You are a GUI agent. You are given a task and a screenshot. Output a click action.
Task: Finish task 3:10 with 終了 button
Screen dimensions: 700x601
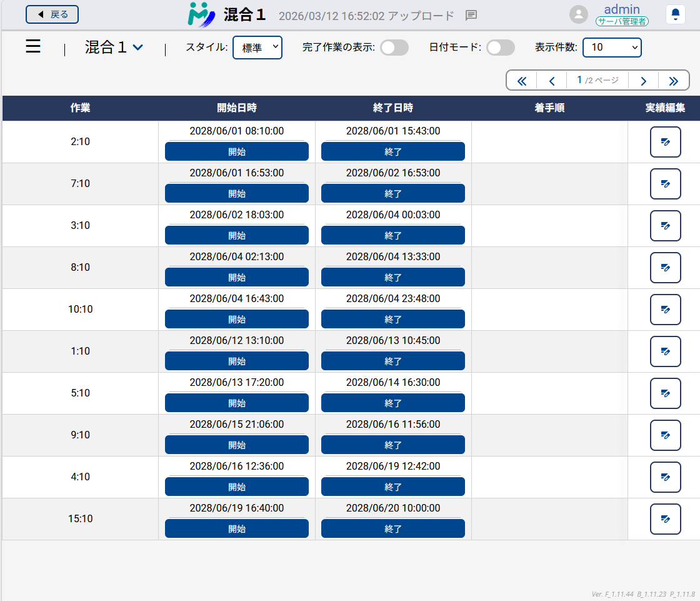(393, 236)
